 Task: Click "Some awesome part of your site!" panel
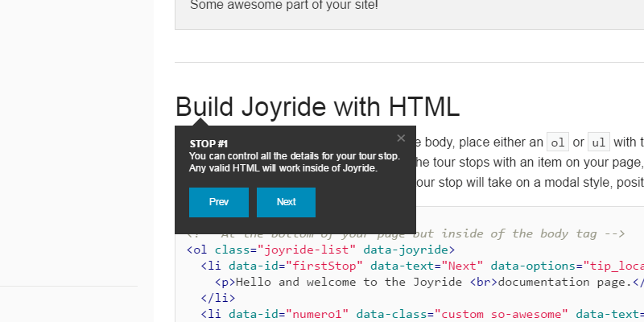coord(283,6)
